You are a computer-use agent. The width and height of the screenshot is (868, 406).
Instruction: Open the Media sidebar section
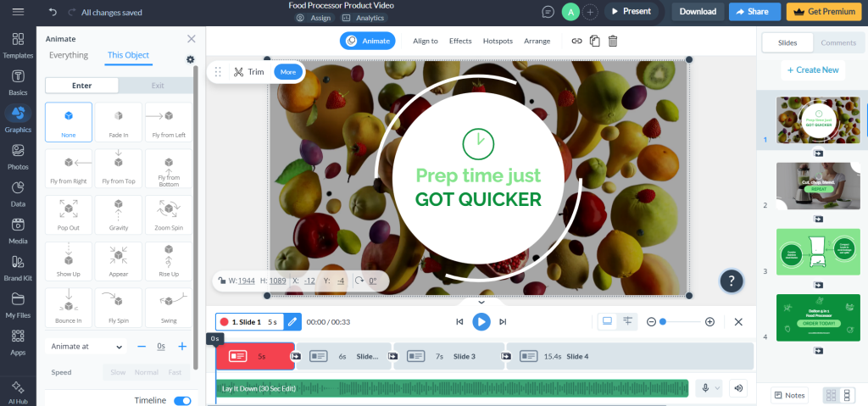[x=18, y=231]
